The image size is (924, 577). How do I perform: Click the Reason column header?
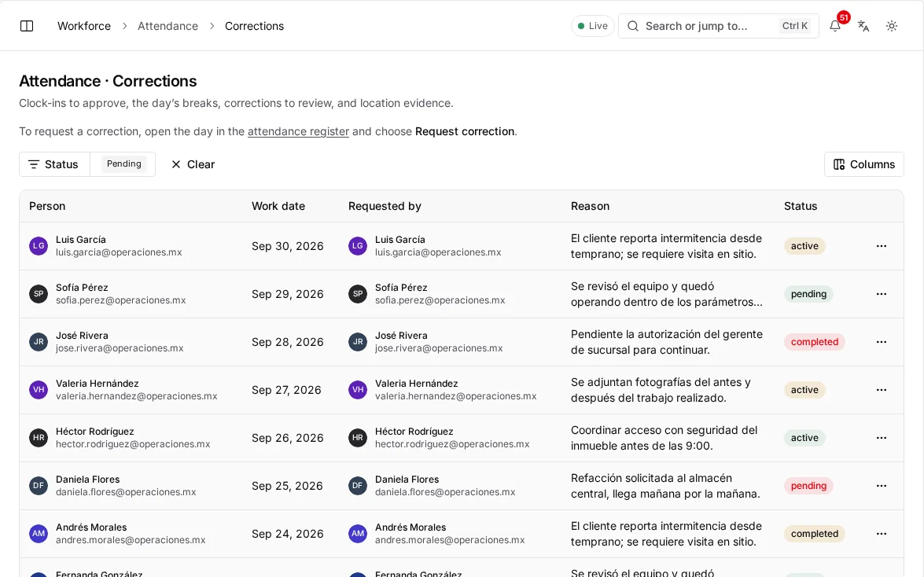pyautogui.click(x=590, y=206)
